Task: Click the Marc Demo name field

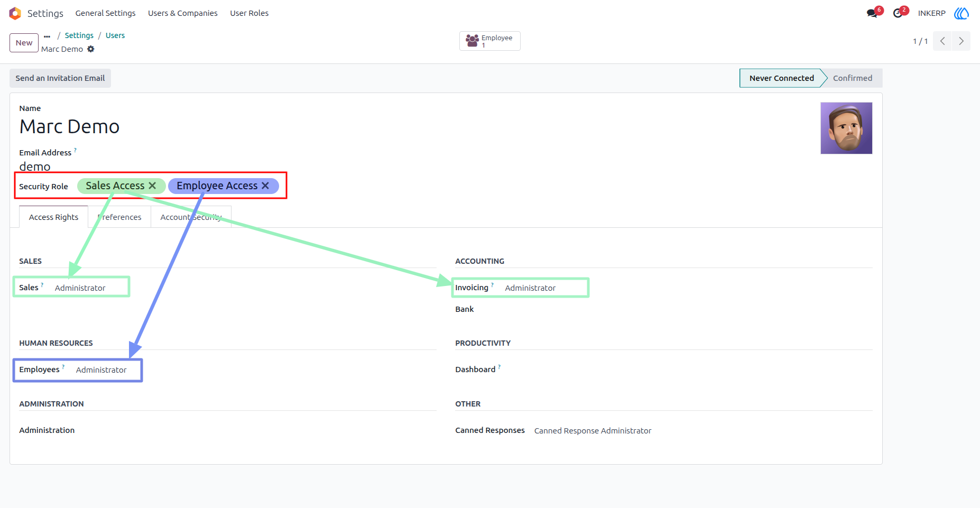Action: [x=69, y=127]
